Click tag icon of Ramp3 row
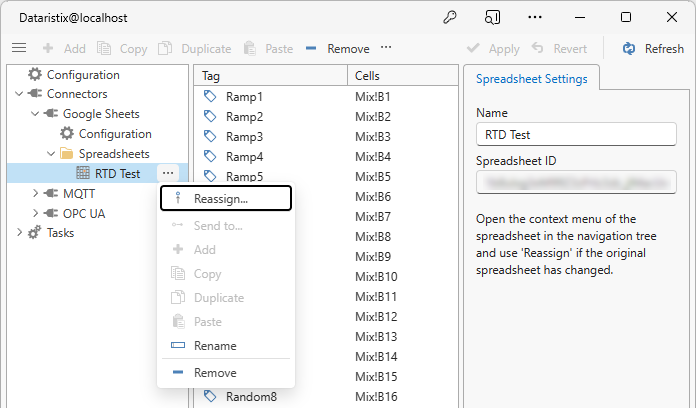Viewport: 696px width, 408px height. [210, 136]
